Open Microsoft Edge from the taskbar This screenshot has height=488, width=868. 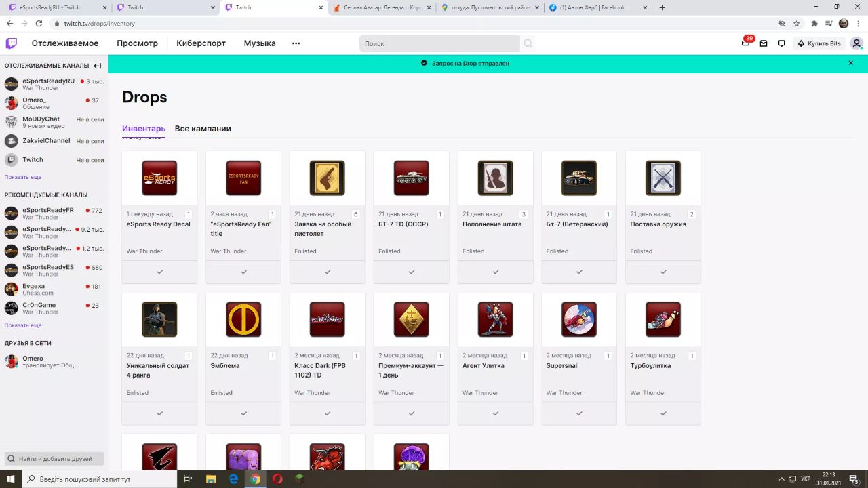coord(233,479)
